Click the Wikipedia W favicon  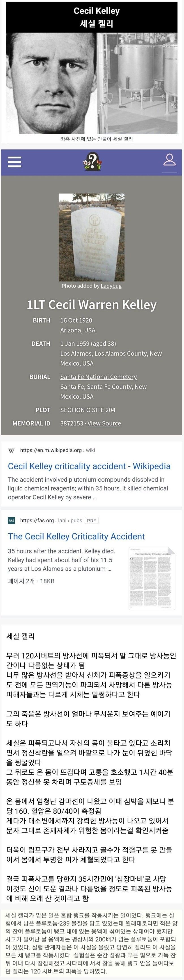coord(11,450)
